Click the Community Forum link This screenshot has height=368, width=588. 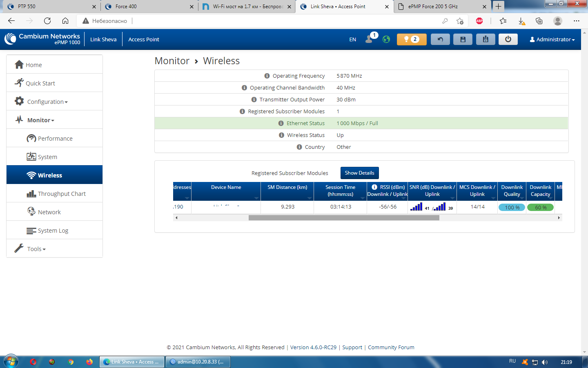(391, 347)
